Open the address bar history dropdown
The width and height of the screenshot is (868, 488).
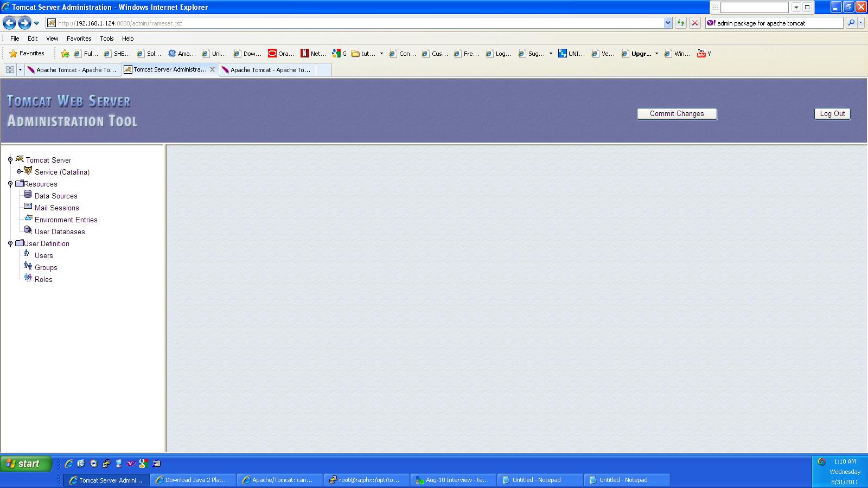click(x=668, y=23)
